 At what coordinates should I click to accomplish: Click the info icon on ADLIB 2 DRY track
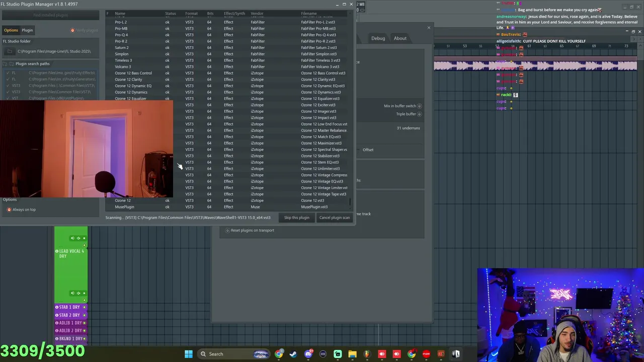pyautogui.click(x=57, y=331)
